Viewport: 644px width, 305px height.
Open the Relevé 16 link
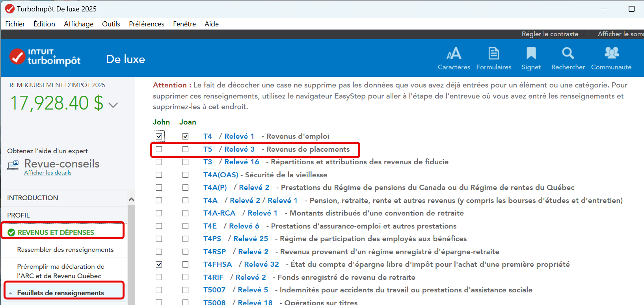tap(242, 162)
